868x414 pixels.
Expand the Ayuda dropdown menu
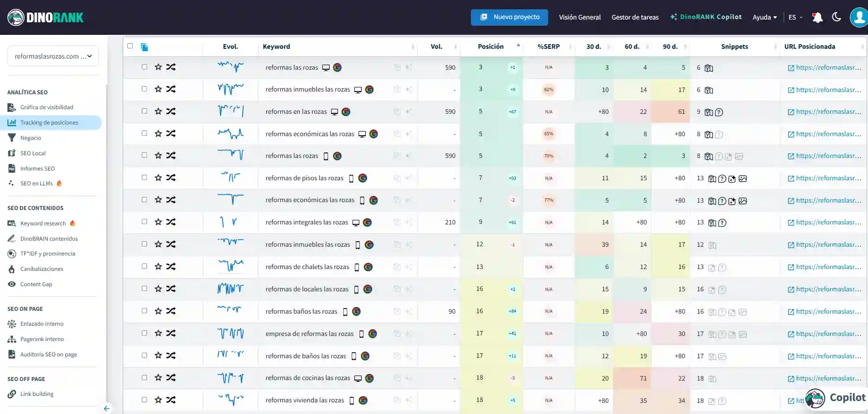point(764,17)
